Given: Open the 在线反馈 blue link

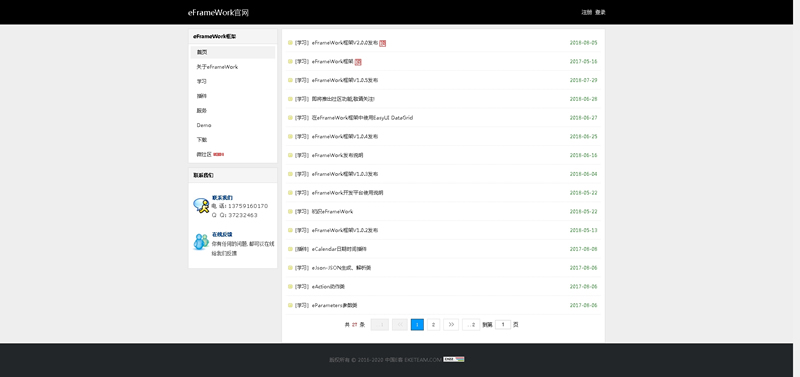Looking at the screenshot, I should pos(222,234).
